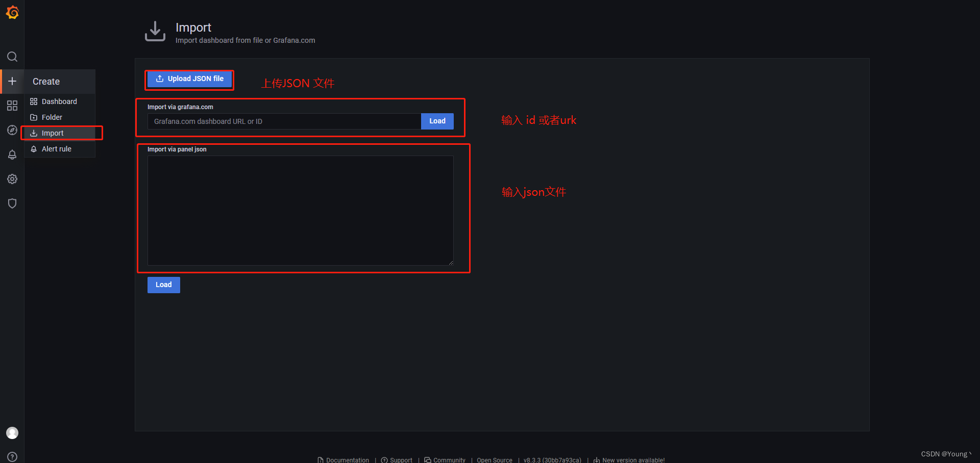
Task: Click the 'Import via grafana.com' label
Action: (180, 107)
